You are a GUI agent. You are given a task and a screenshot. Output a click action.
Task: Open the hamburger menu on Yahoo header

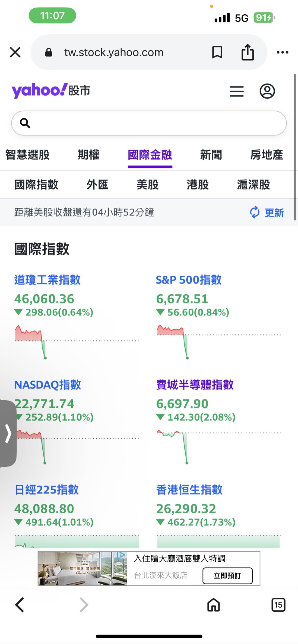point(236,91)
